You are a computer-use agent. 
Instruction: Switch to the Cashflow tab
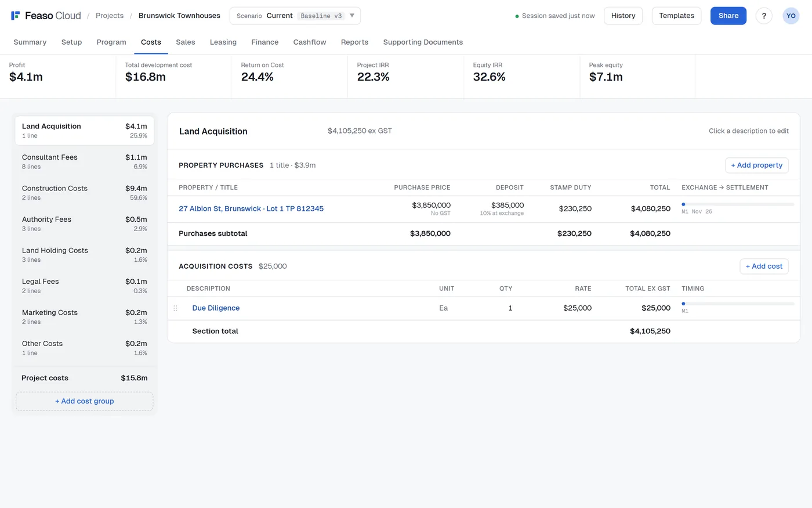pyautogui.click(x=310, y=42)
